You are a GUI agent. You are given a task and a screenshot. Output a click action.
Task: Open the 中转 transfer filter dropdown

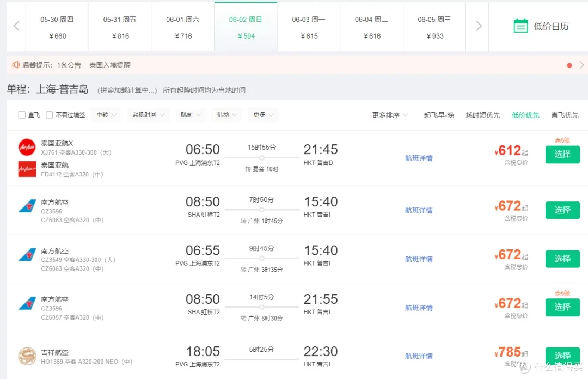(106, 114)
